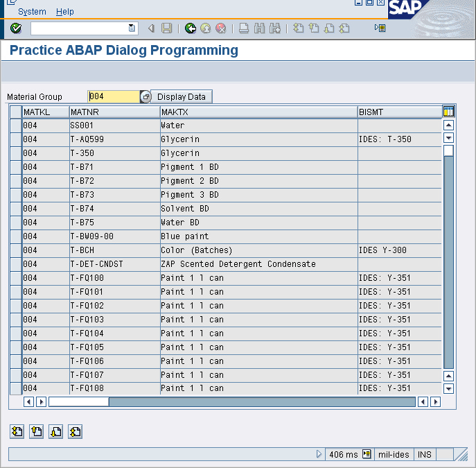Open the Help menu
This screenshot has height=468, width=476.
point(64,12)
